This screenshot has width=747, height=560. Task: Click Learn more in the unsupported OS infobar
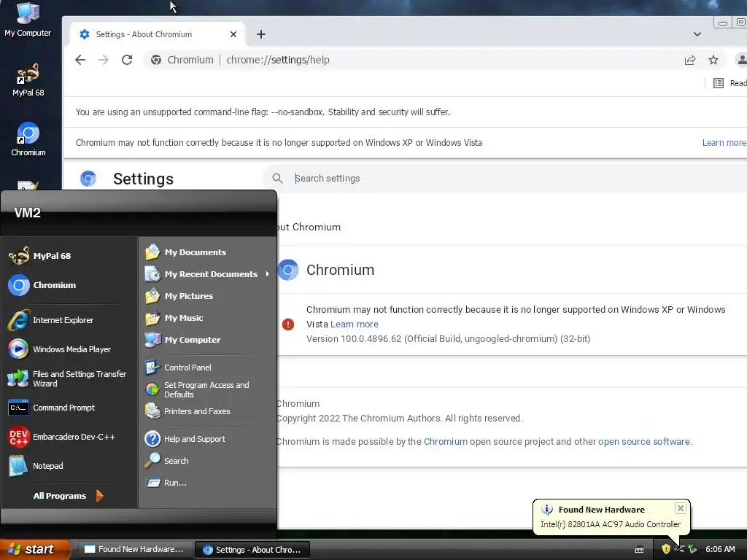724,142
